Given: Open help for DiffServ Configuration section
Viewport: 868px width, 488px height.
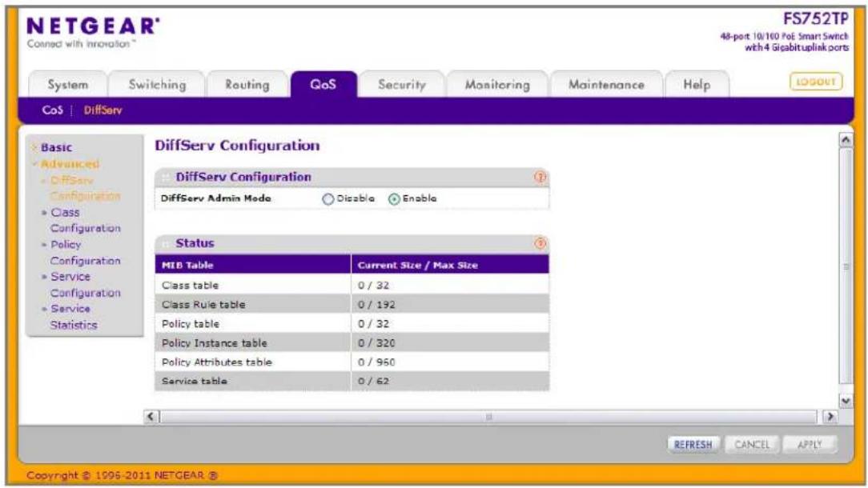Looking at the screenshot, I should 540,177.
